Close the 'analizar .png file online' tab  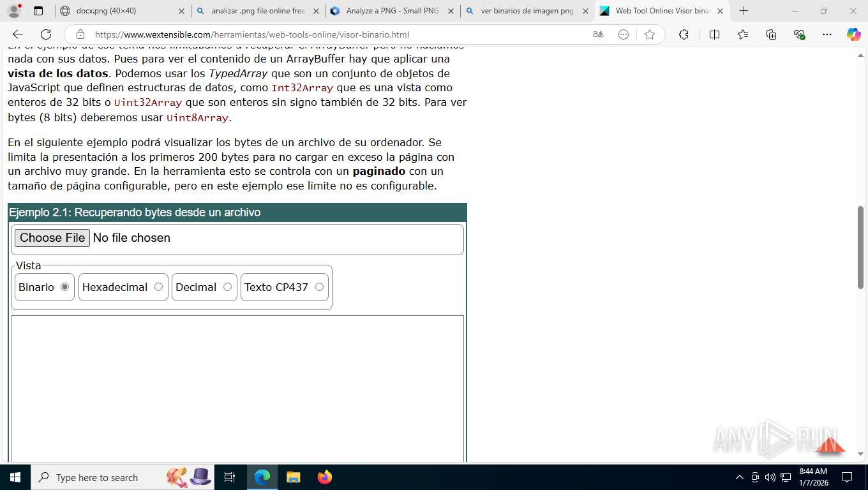[x=316, y=11]
